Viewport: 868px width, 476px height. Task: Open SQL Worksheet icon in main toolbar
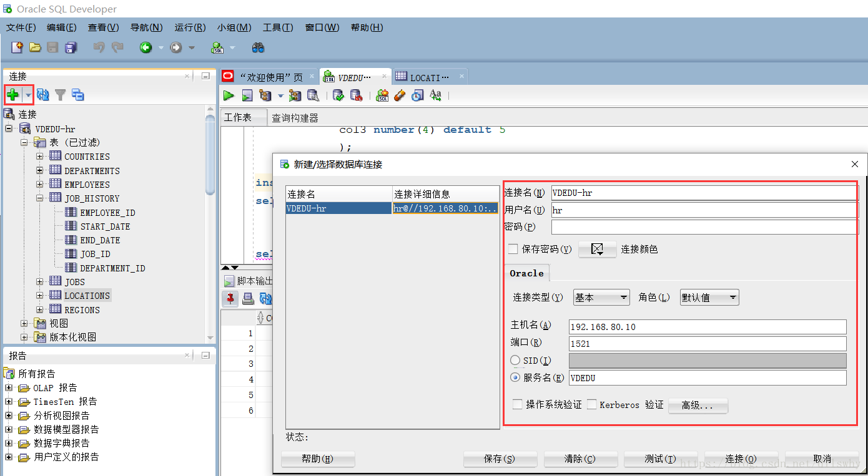[217, 47]
